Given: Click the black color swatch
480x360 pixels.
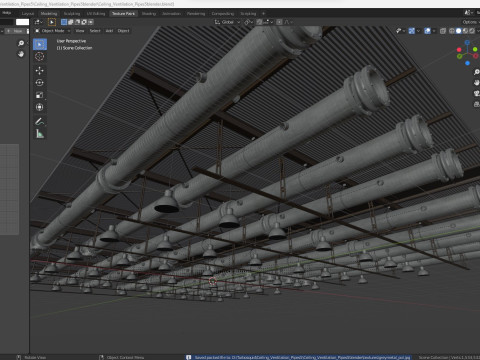Looking at the screenshot, I should [x=7, y=22].
